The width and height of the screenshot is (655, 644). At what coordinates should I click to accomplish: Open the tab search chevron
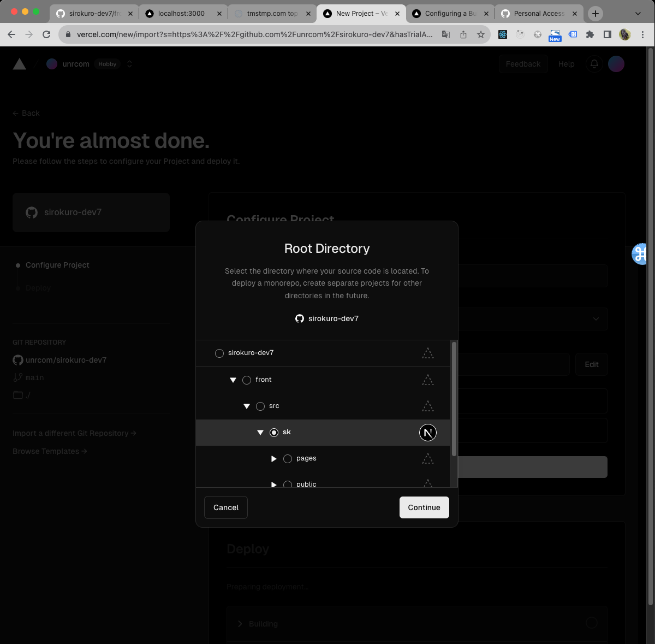point(638,14)
